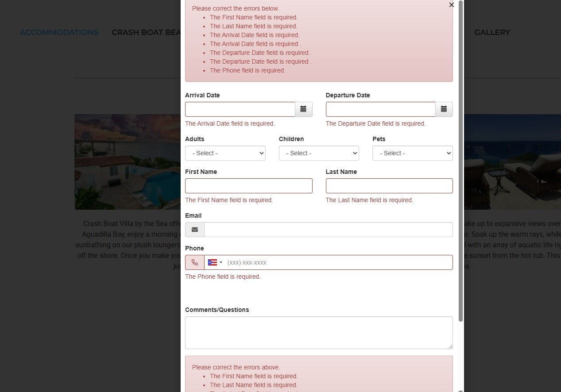
Task: Open the GALLERY navigation item
Action: click(492, 32)
